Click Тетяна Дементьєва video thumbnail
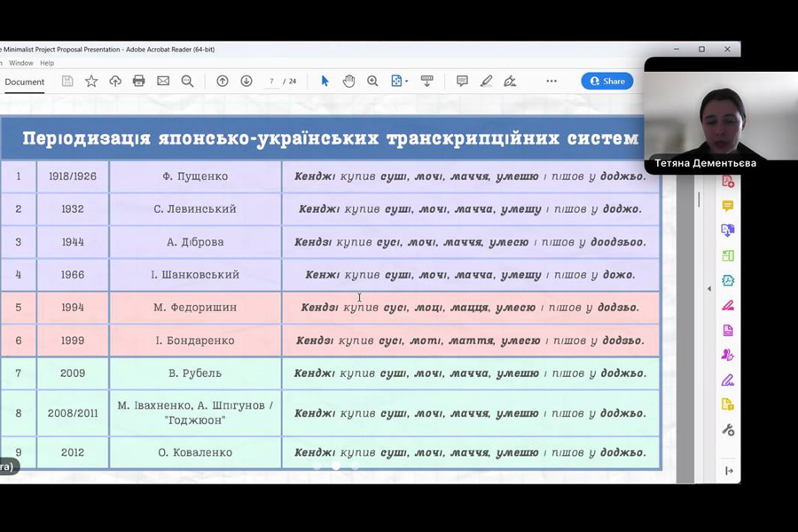The width and height of the screenshot is (798, 532). (721, 115)
